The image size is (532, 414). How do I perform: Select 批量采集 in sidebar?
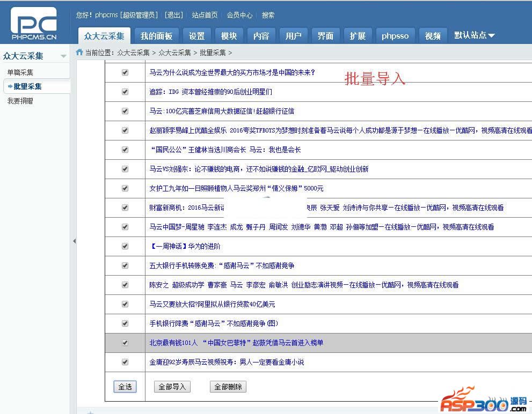[27, 86]
